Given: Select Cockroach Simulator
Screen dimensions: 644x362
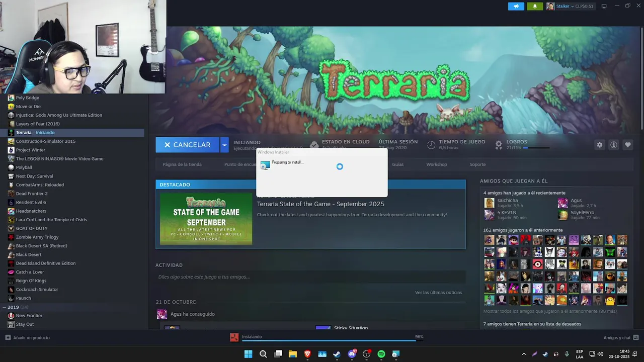Looking at the screenshot, I should click(37, 290).
